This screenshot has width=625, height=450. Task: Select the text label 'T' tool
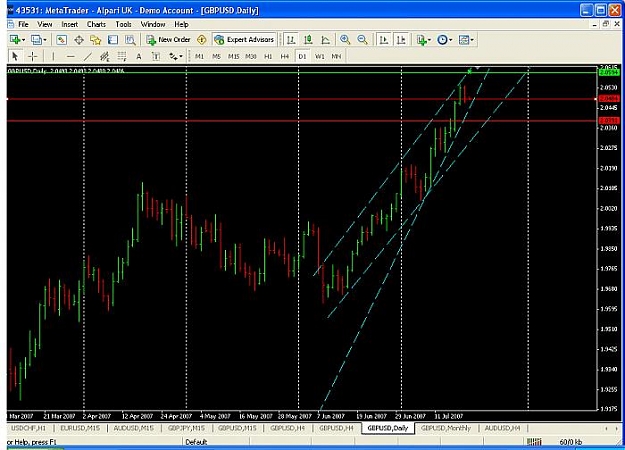[156, 56]
